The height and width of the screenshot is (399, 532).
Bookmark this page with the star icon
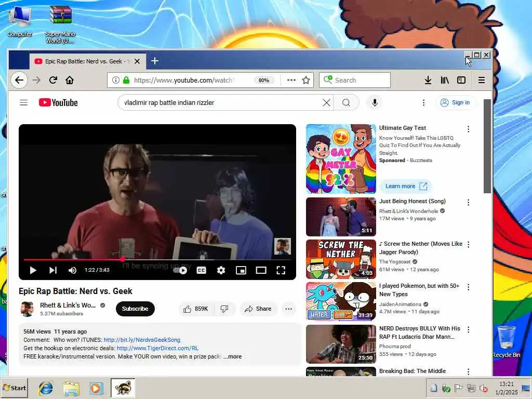click(306, 81)
